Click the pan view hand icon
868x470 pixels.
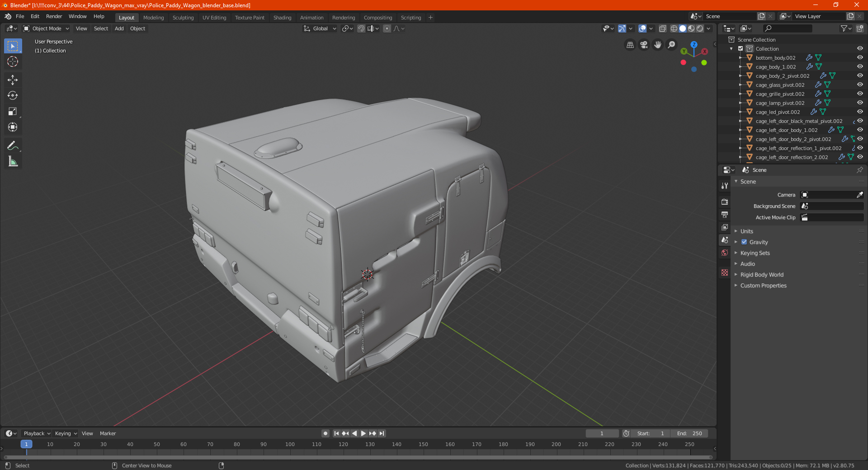pos(658,45)
